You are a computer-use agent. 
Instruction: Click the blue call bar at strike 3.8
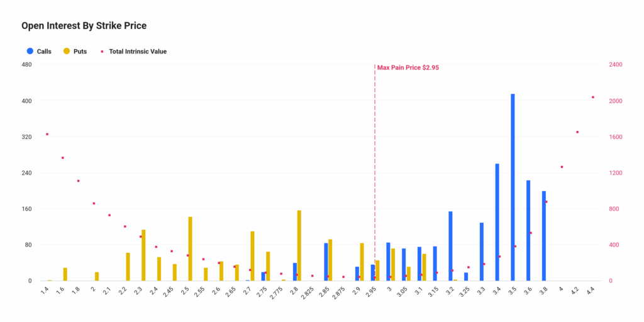coord(544,236)
